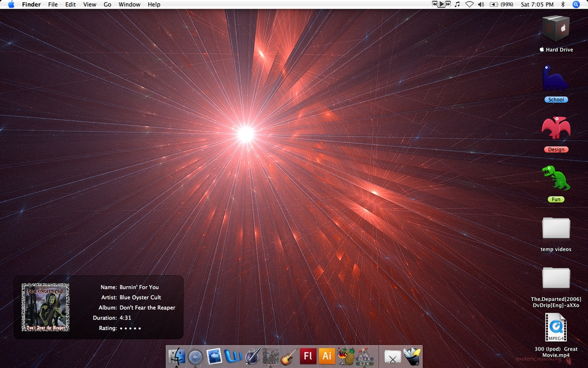This screenshot has height=368, width=588.
Task: Open the volume control in menu bar
Action: (x=481, y=4)
